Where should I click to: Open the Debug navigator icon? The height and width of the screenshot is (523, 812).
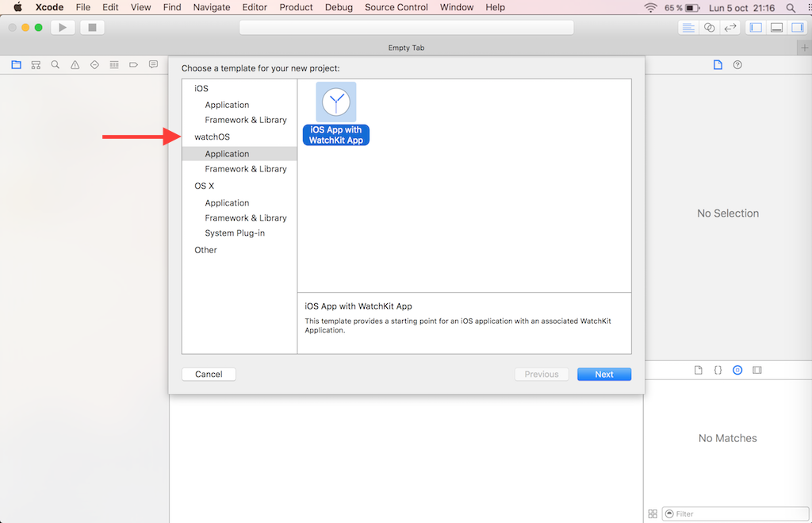click(114, 65)
